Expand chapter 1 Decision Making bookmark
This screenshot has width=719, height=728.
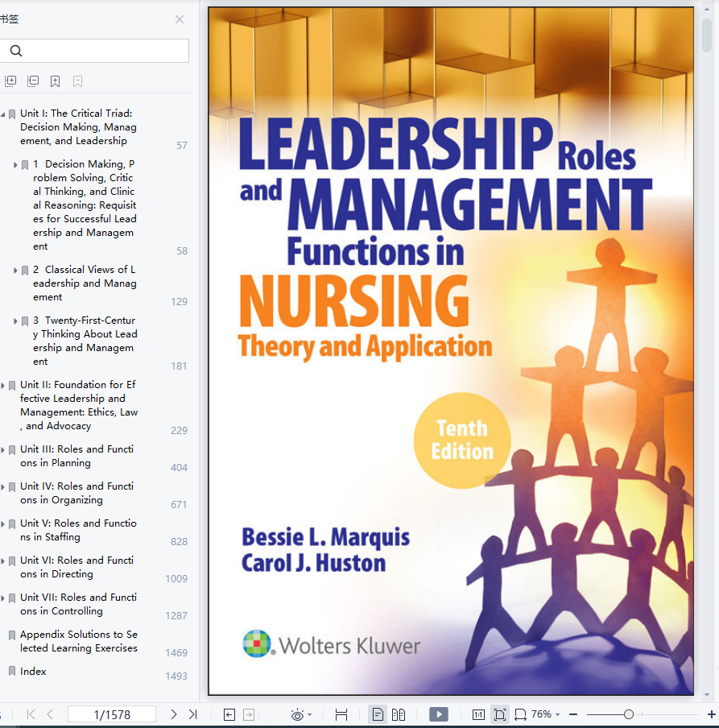(15, 165)
